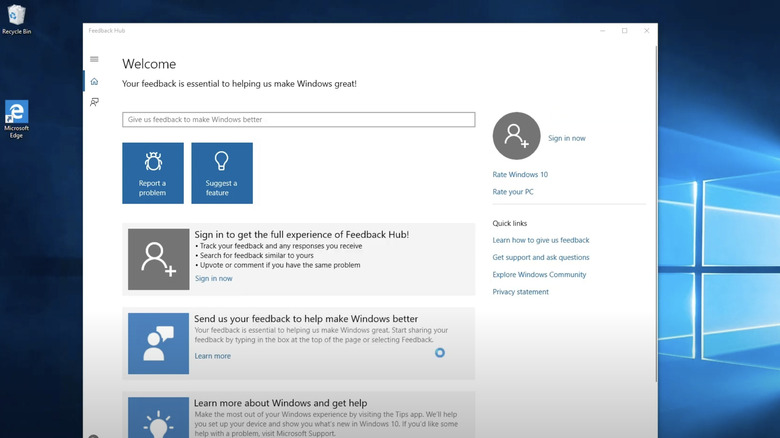The width and height of the screenshot is (780, 438).
Task: Click the lightbulb tips tile icon
Action: (158, 417)
